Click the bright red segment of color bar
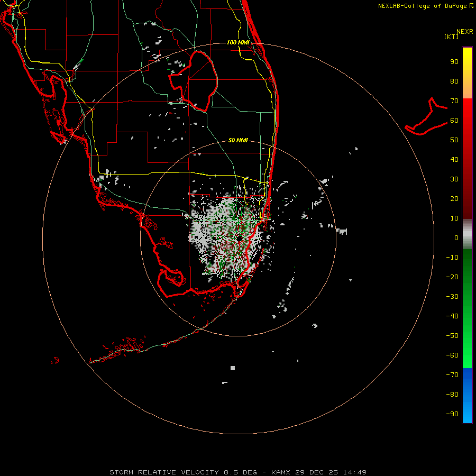 point(467,115)
